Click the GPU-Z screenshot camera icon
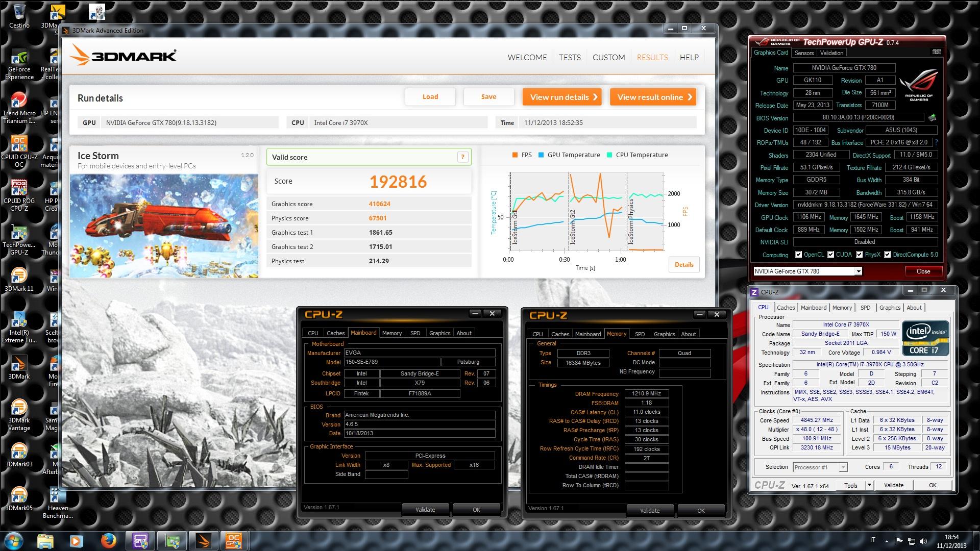The height and width of the screenshot is (551, 980). (x=936, y=52)
